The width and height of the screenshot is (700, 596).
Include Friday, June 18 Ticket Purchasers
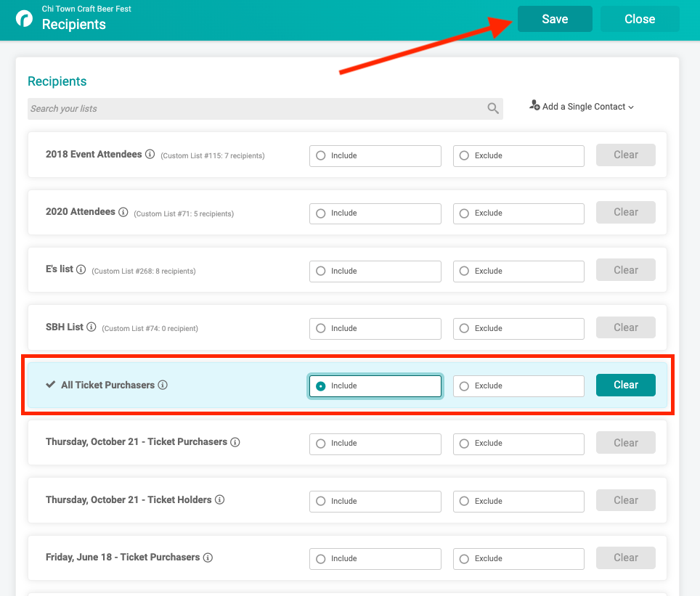[375, 559]
